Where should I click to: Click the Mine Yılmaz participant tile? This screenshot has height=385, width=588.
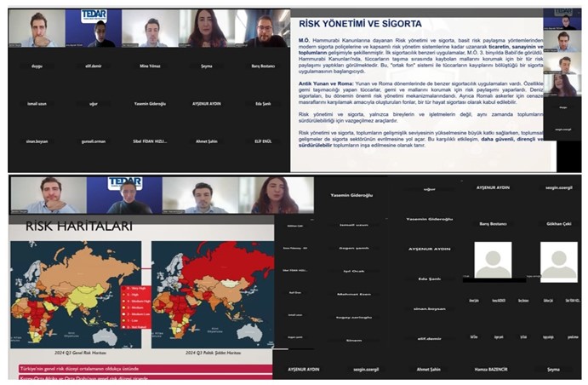150,66
